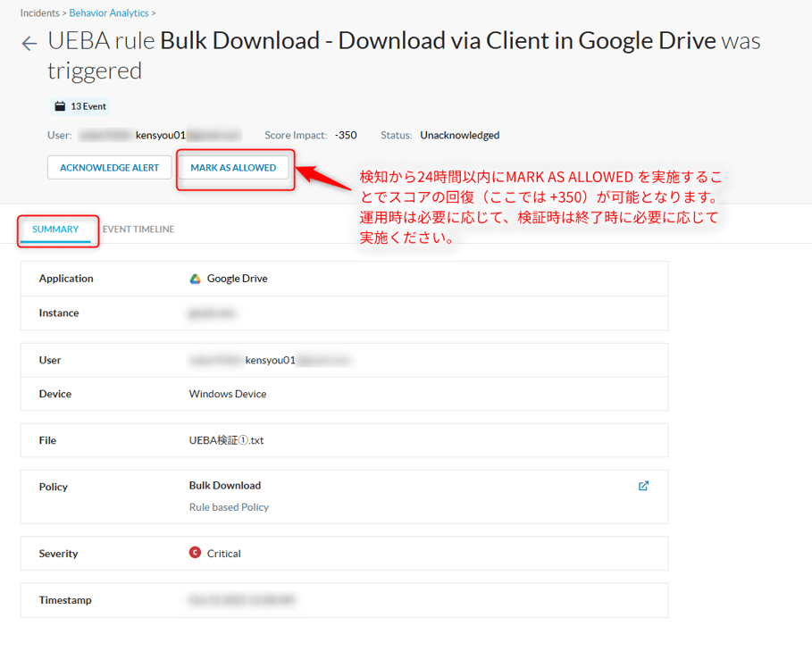This screenshot has height=651, width=812.
Task: Click the ACKNOWLEDGE ALERT button
Action: 109,167
